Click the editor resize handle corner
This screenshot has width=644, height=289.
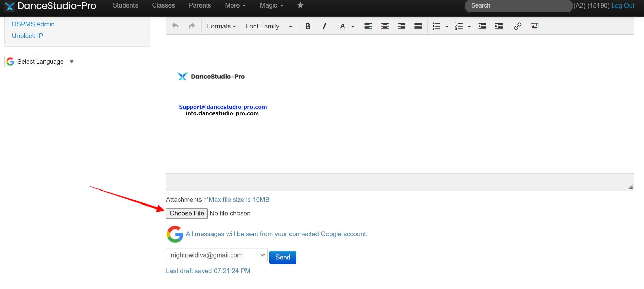pyautogui.click(x=631, y=187)
